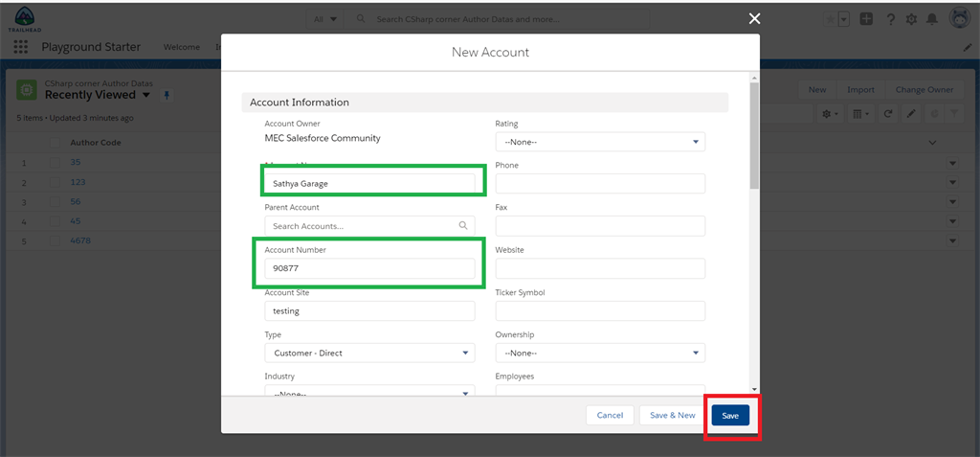Click the edit list pencil icon
The width and height of the screenshot is (980, 457).
(912, 114)
